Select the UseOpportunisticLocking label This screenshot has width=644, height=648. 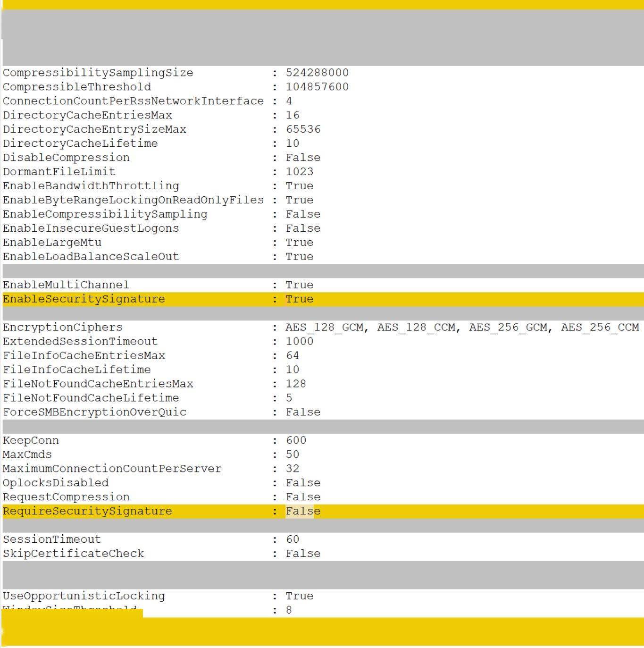[84, 597]
